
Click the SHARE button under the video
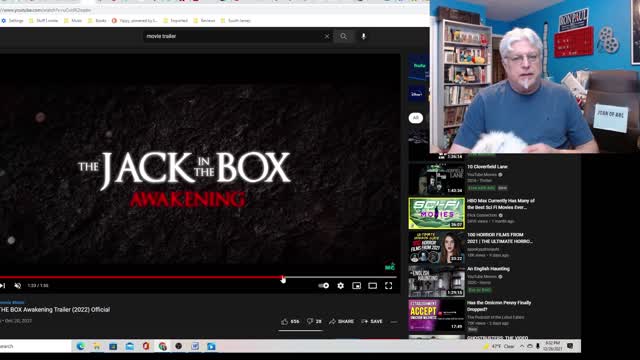pyautogui.click(x=342, y=322)
